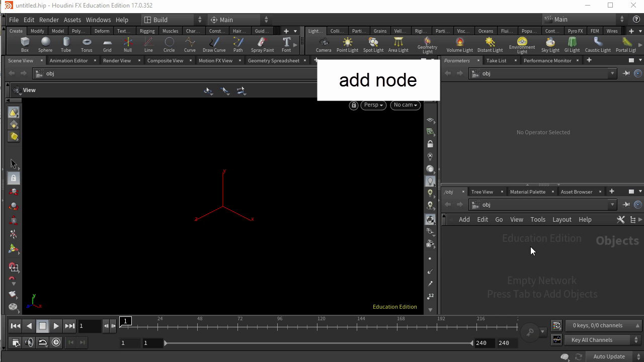The width and height of the screenshot is (644, 362).
Task: Open the Render menu
Action: (x=49, y=20)
